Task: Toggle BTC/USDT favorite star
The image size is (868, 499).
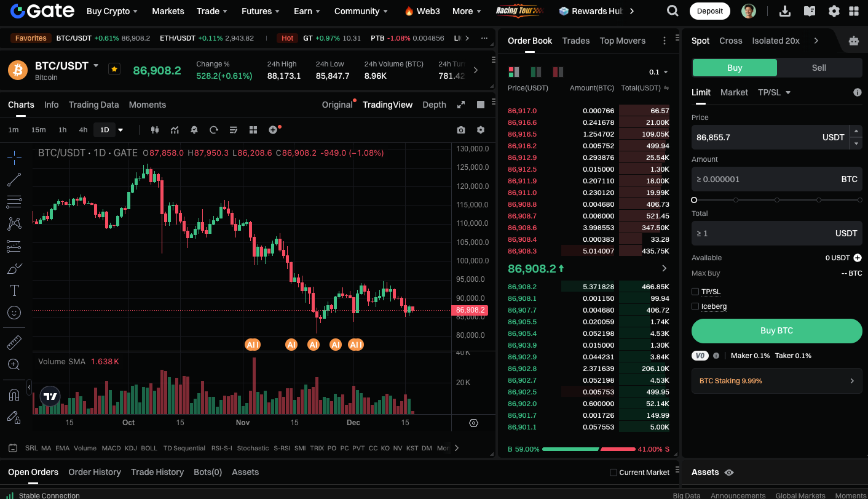Action: coord(114,69)
